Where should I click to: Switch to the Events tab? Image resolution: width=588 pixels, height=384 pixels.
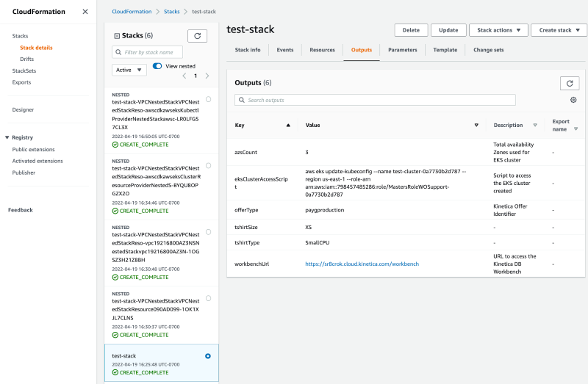pyautogui.click(x=285, y=50)
